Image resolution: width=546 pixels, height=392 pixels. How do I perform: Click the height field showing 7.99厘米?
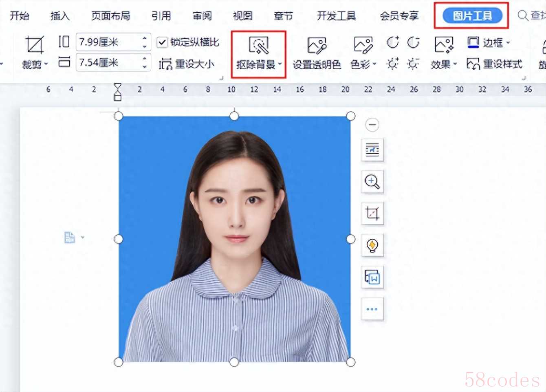(x=108, y=42)
